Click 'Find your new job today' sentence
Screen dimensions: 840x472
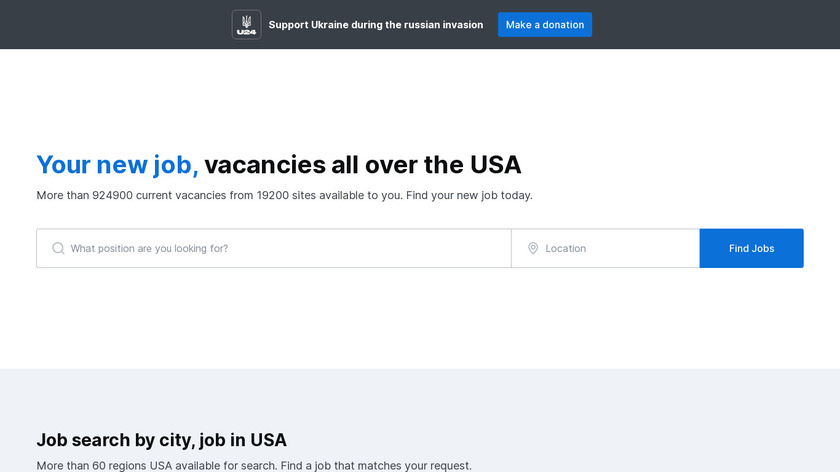[469, 196]
